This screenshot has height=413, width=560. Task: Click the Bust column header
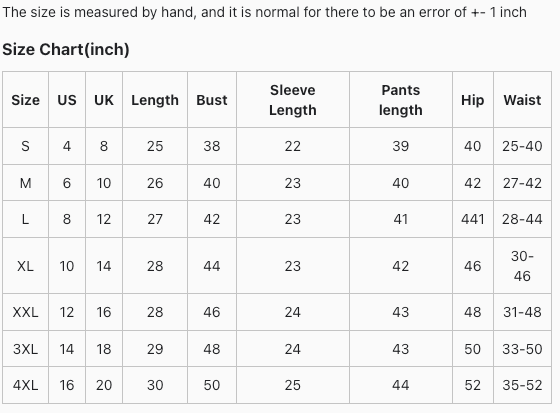212,100
